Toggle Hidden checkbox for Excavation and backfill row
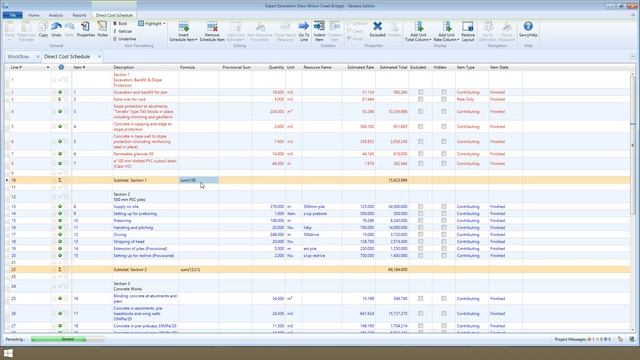640x360 pixels. 444,92
